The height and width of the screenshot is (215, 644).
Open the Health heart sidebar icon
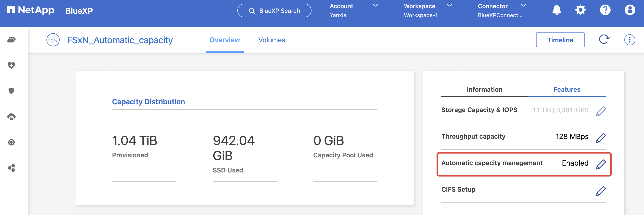(x=11, y=65)
